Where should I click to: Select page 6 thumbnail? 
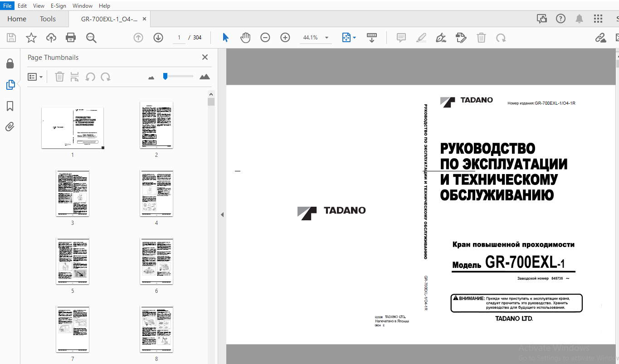tap(156, 261)
